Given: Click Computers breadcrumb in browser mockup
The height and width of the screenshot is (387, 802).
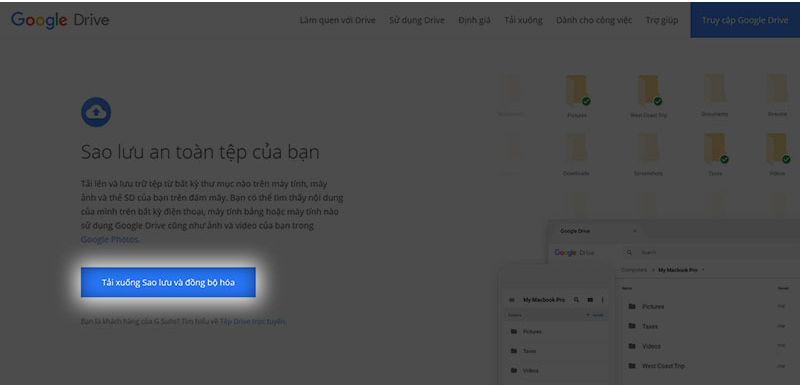Looking at the screenshot, I should [x=634, y=269].
